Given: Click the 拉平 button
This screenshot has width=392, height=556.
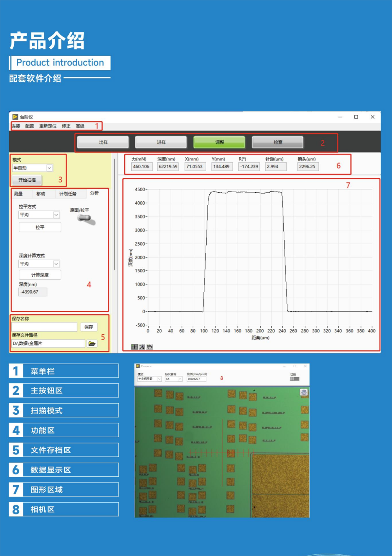Looking at the screenshot, I should 40,227.
